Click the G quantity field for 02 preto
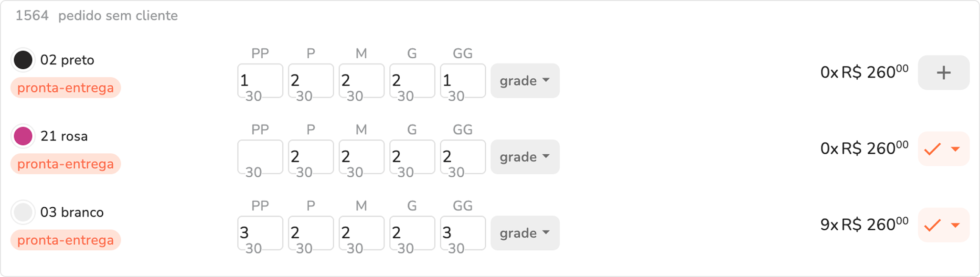The height and width of the screenshot is (277, 980). (x=412, y=81)
